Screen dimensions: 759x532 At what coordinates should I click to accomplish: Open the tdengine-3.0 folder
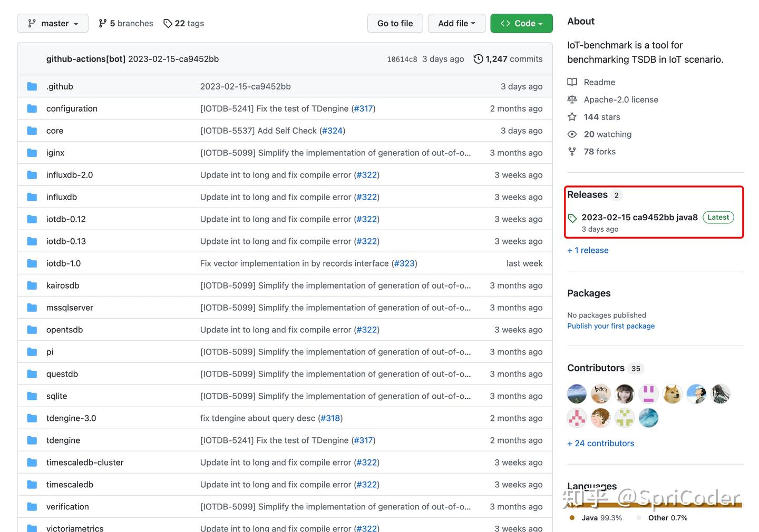pos(71,418)
